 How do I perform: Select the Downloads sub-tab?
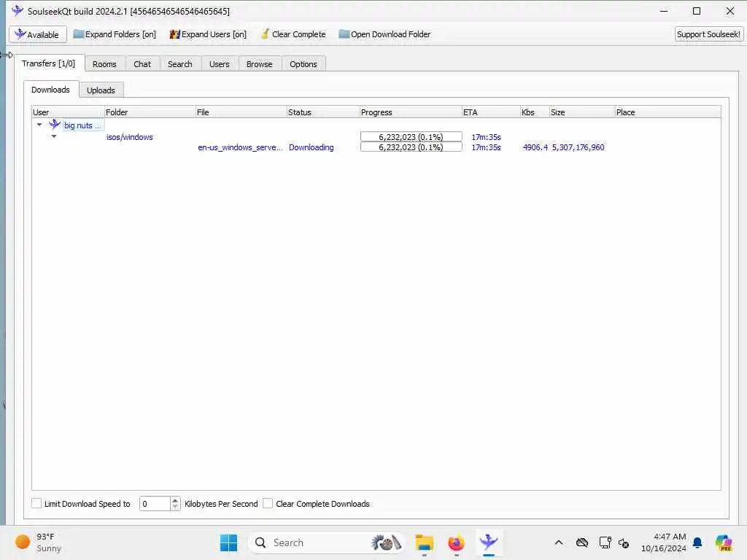coord(51,90)
